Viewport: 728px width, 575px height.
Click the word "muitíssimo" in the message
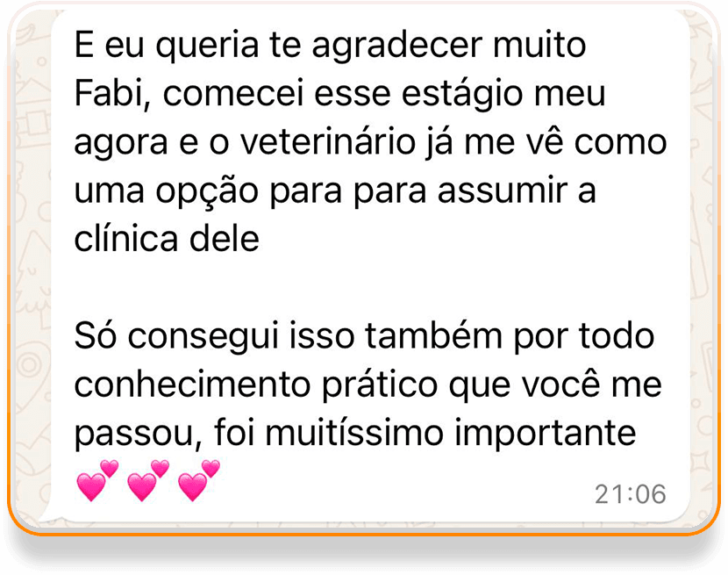pos(353,433)
